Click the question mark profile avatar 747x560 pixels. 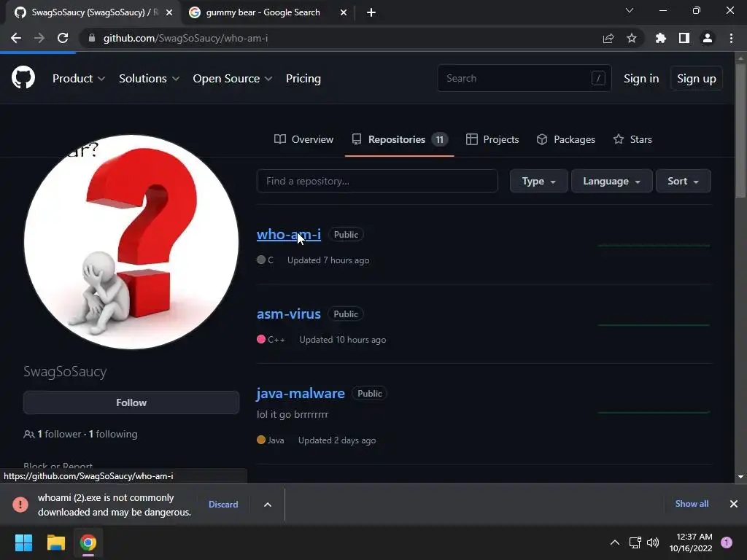click(131, 242)
